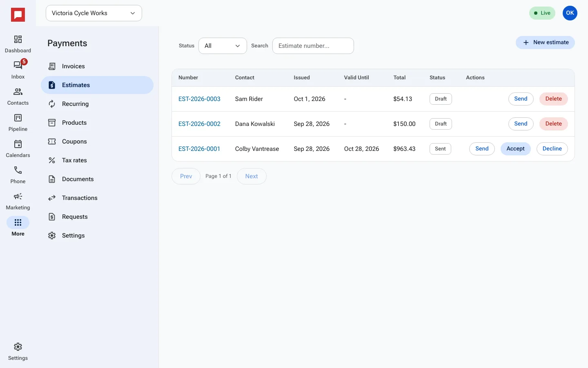Click the Products box icon
This screenshot has width=588, height=368.
(52, 123)
